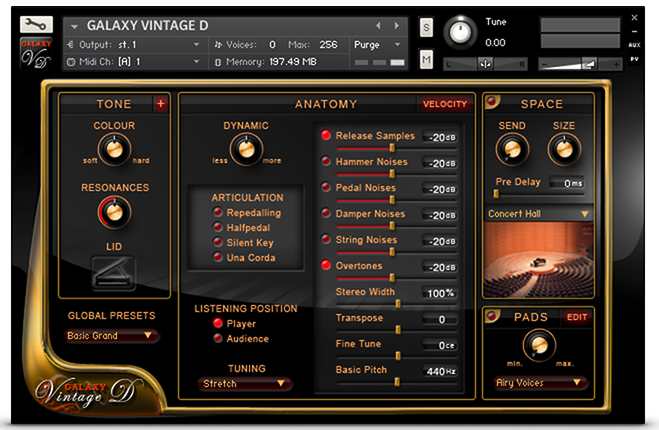Image resolution: width=659 pixels, height=430 pixels.
Task: Click the piano Lid icon
Action: pos(113,273)
